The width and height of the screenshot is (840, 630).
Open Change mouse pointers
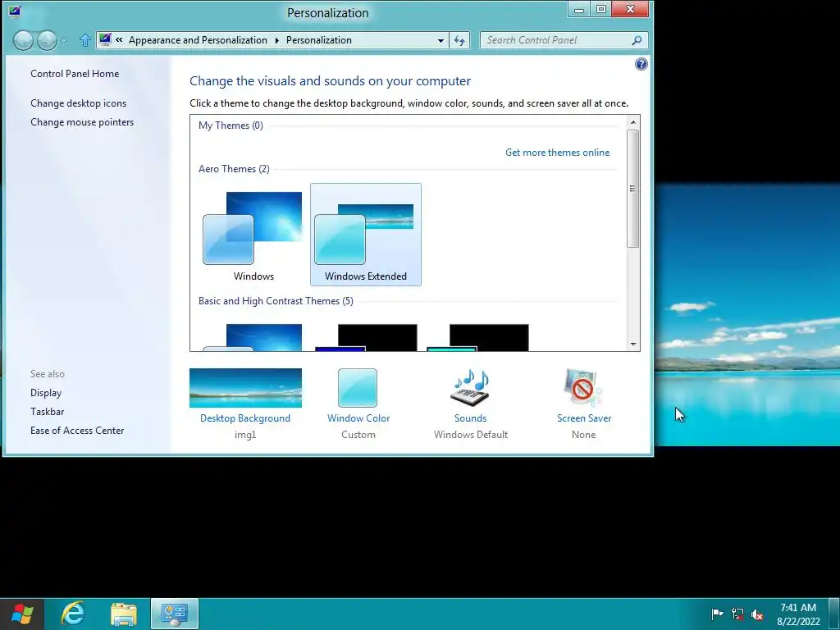pyautogui.click(x=82, y=122)
